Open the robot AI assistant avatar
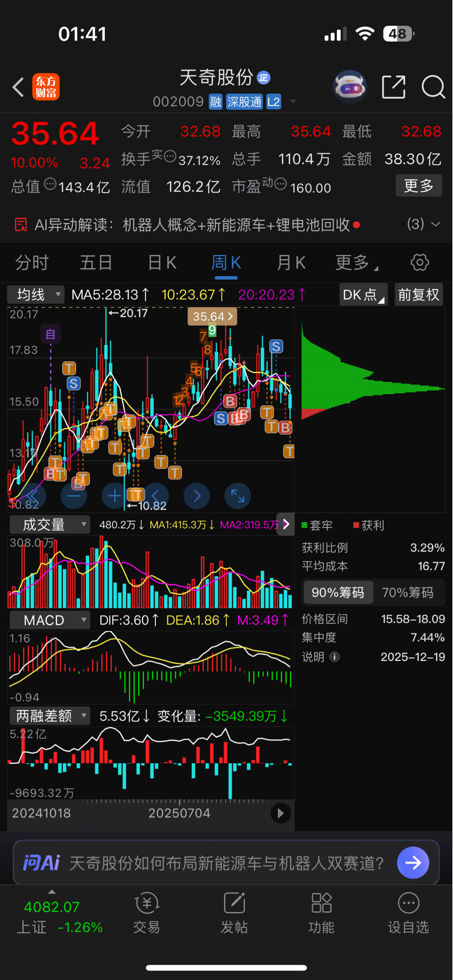The height and width of the screenshot is (980, 453). click(350, 87)
